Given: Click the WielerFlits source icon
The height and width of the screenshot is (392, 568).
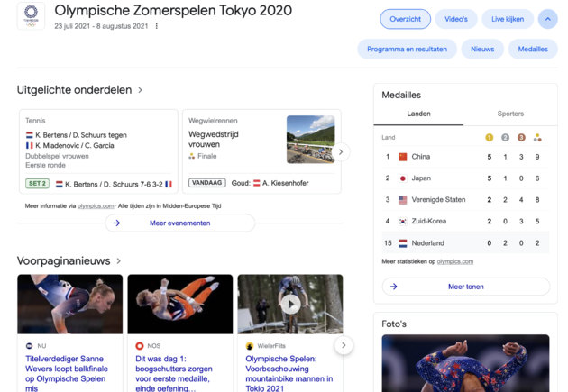Looking at the screenshot, I should 250,346.
